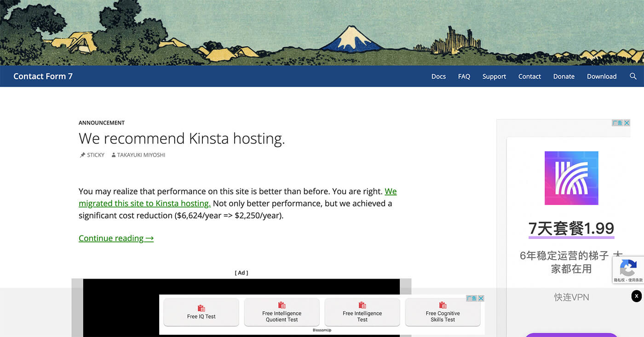
Task: Click the Contact Form 7 site title
Action: point(43,76)
